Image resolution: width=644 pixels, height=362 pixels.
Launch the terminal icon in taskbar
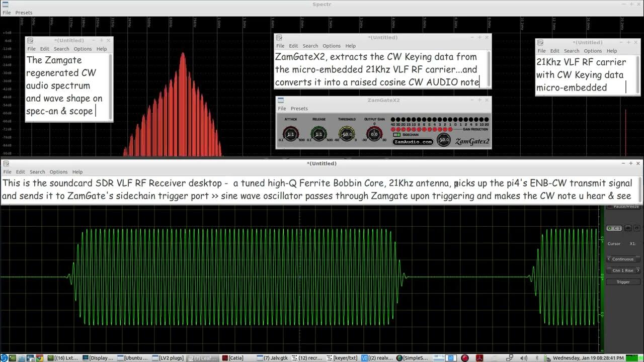(13, 358)
